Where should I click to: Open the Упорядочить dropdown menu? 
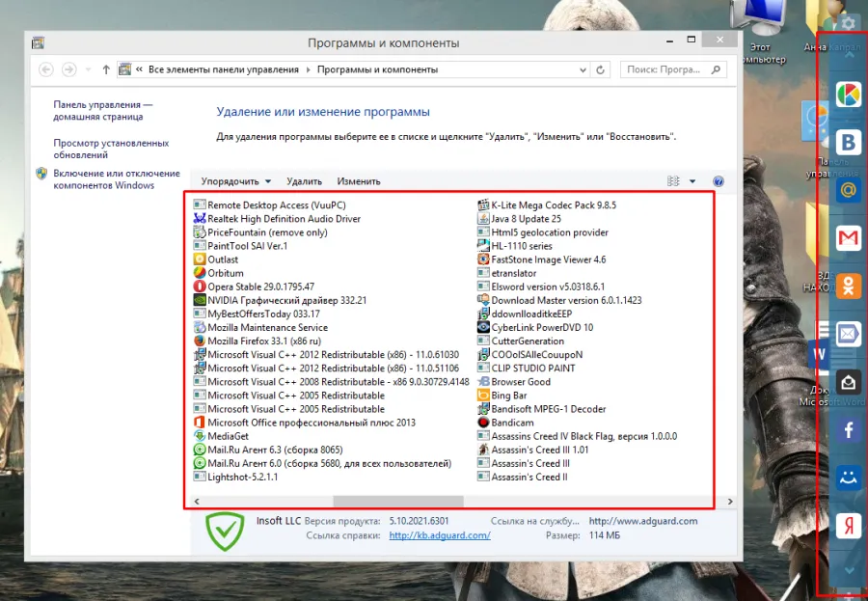click(236, 181)
